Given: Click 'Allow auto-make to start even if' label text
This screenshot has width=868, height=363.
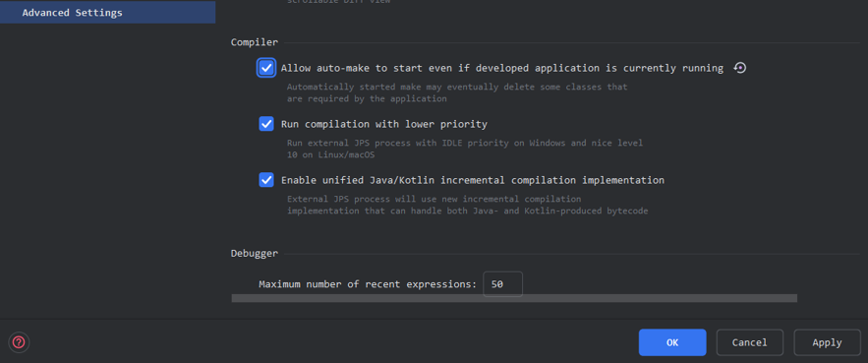Looking at the screenshot, I should [x=502, y=68].
